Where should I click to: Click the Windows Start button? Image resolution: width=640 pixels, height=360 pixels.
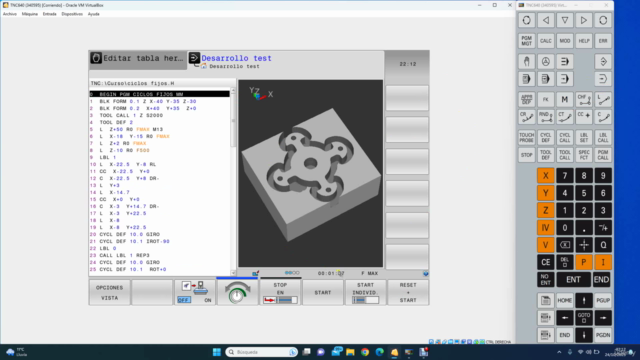(x=217, y=352)
